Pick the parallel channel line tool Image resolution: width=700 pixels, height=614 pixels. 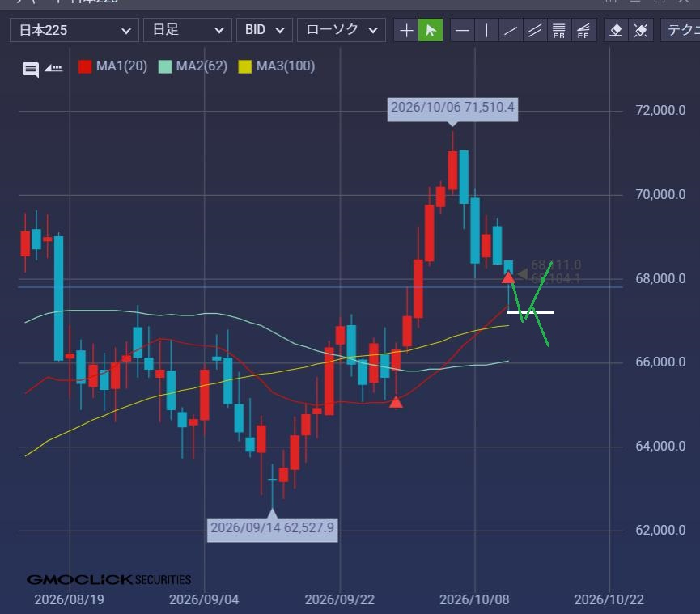pos(535,31)
